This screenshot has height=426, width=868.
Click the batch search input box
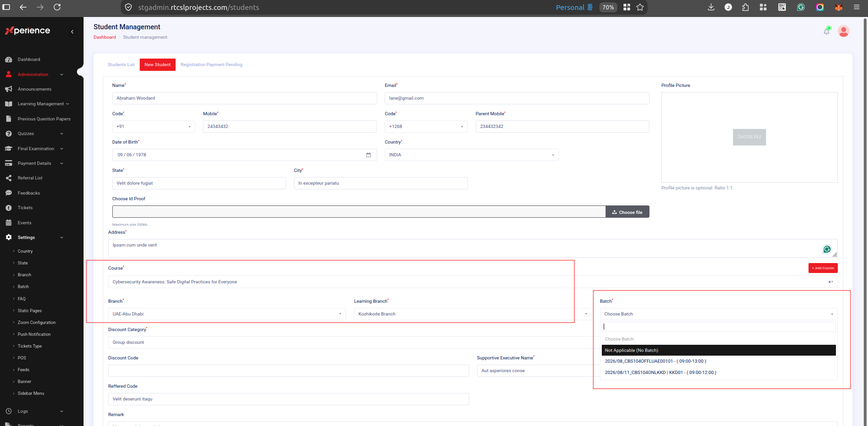click(x=719, y=327)
